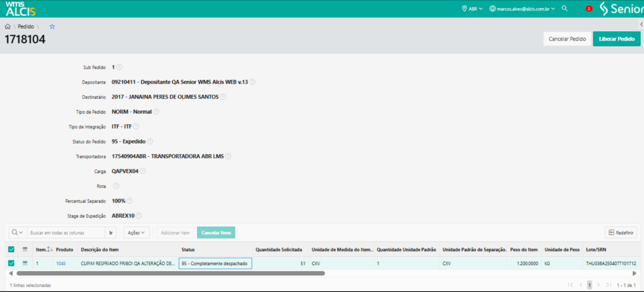Click help icon beside Tipo de Pedido
Viewport: 644px width, 292px height.
(x=156, y=112)
